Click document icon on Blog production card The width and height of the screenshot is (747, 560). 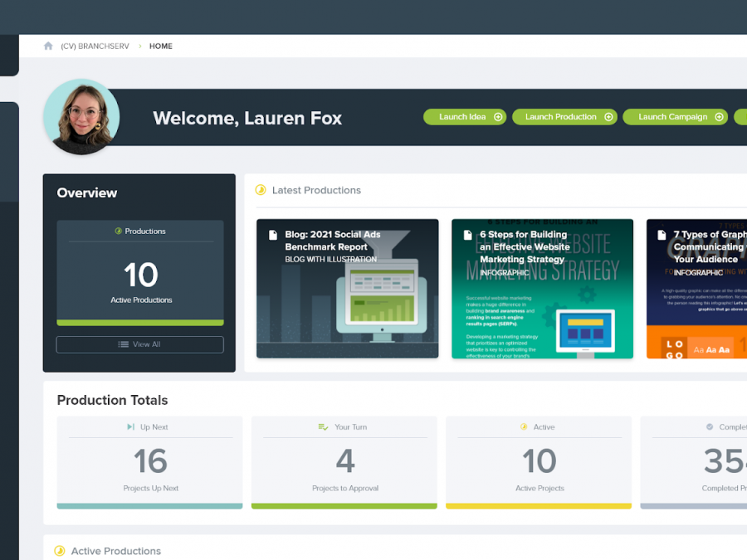(x=273, y=236)
